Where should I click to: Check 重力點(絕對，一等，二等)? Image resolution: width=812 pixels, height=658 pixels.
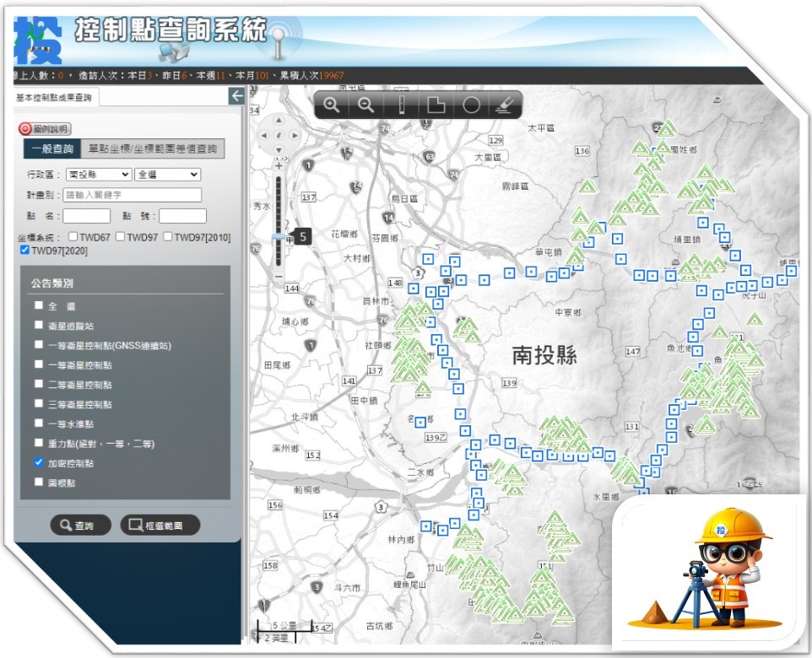tap(38, 443)
